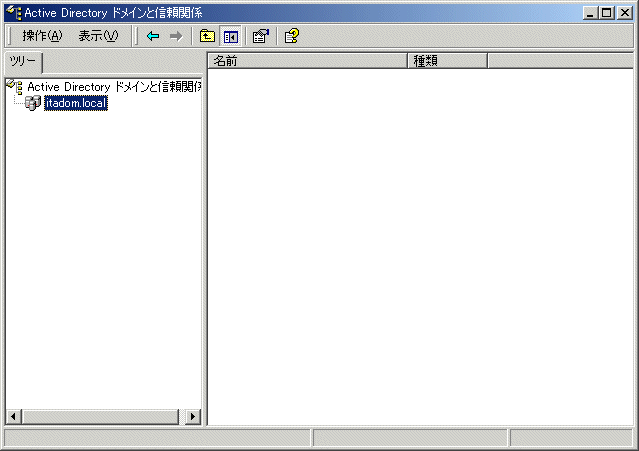Open the 操作(A) menu
The width and height of the screenshot is (639, 451).
(42, 36)
